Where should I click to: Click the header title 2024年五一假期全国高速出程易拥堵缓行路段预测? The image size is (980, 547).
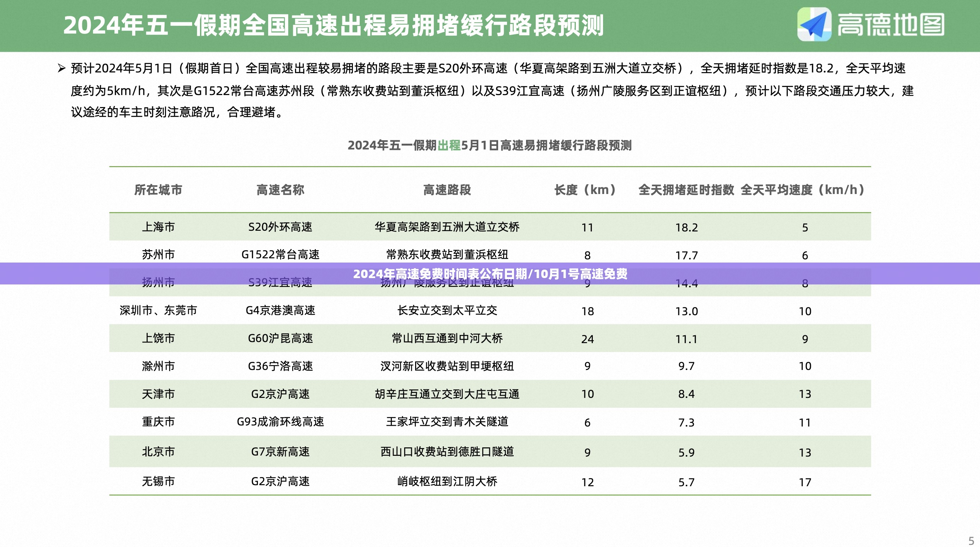coord(333,25)
